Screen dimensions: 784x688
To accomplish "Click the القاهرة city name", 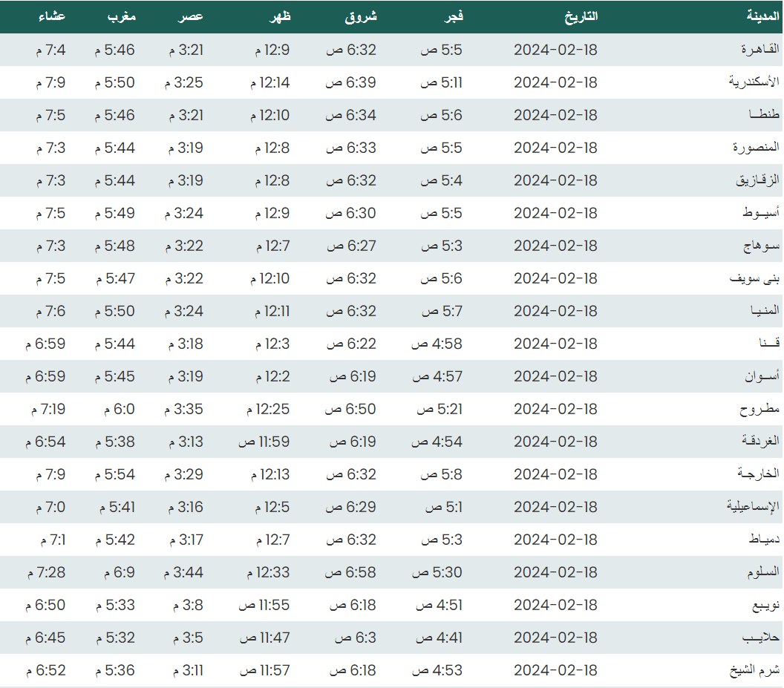I will pos(759,50).
